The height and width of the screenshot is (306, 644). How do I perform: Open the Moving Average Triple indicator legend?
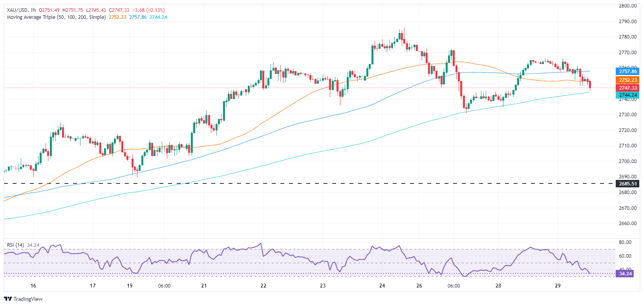coord(56,17)
